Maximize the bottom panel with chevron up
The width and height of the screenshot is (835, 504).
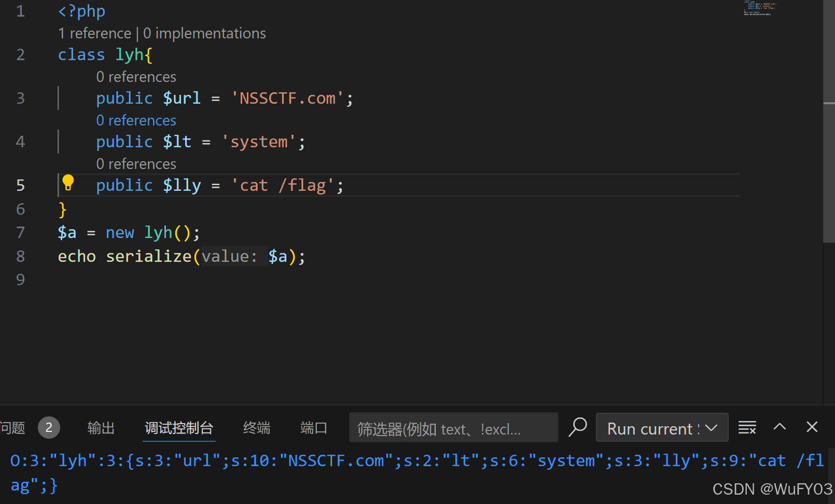tap(780, 427)
